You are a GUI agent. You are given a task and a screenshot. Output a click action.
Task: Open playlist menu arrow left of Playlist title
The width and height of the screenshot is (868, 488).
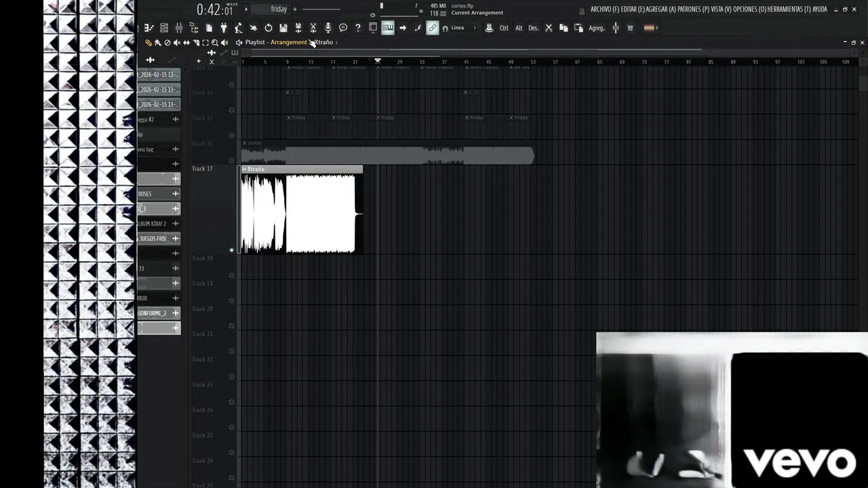click(x=239, y=42)
